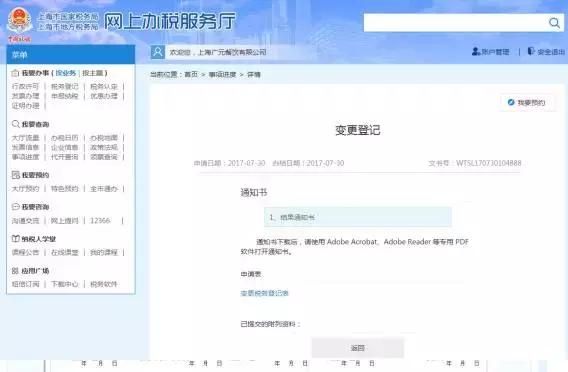Open 办税日历 under 我要查询
This screenshot has width=568, height=372.
coord(64,138)
